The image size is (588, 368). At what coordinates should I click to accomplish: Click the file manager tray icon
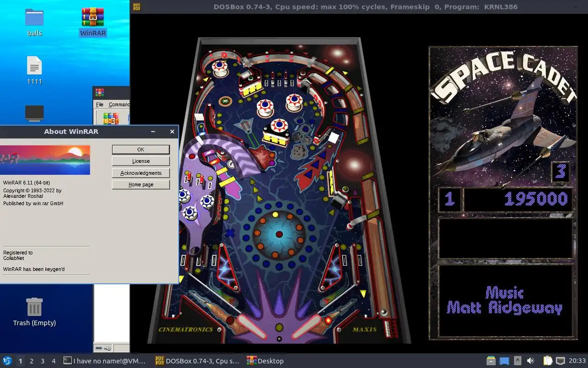491,361
